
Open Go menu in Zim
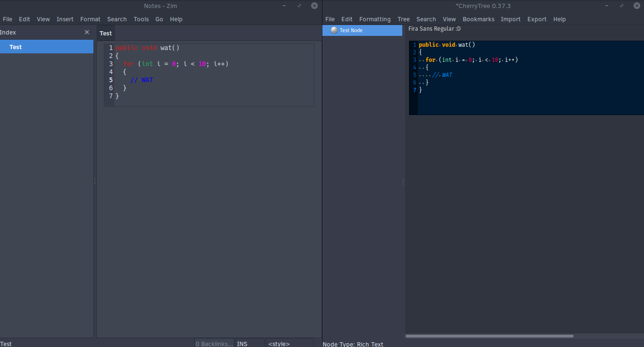click(x=159, y=19)
